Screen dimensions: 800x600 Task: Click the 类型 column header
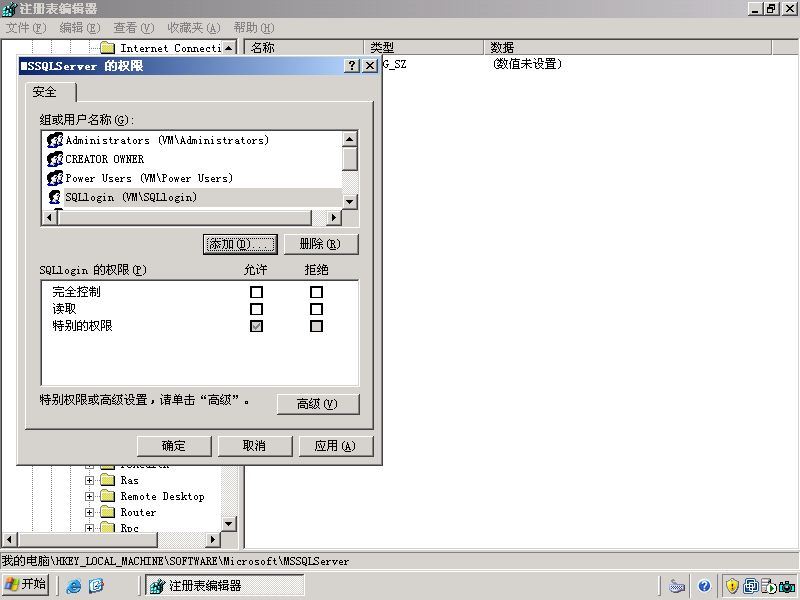[423, 47]
